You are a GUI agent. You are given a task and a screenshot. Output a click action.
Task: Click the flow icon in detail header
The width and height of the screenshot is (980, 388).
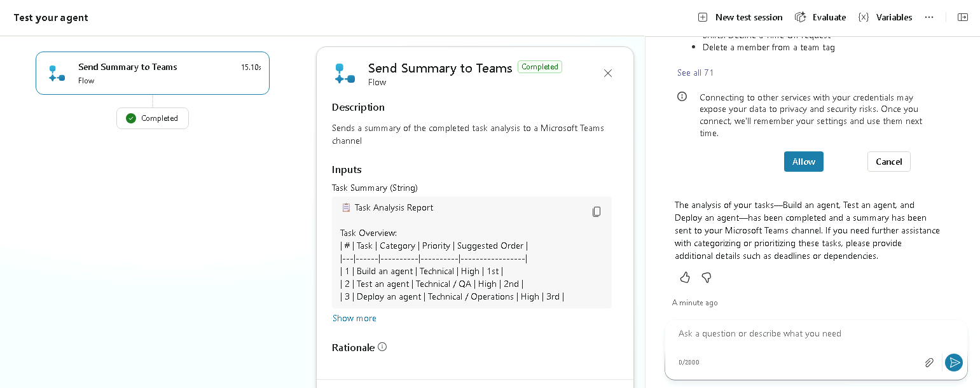tap(345, 73)
